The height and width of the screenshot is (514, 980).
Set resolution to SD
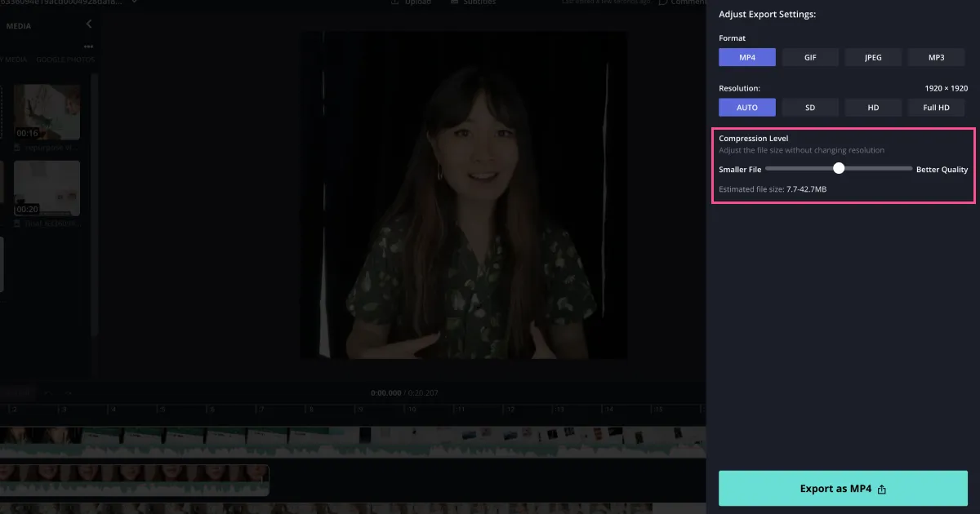pyautogui.click(x=810, y=108)
